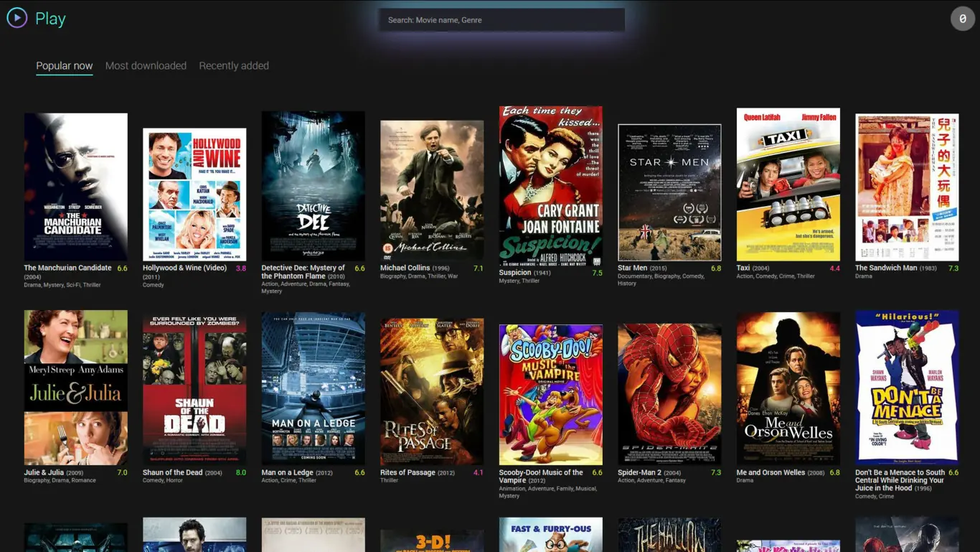Click the 4.4 rating for Taxi
This screenshot has height=552, width=980.
point(835,268)
